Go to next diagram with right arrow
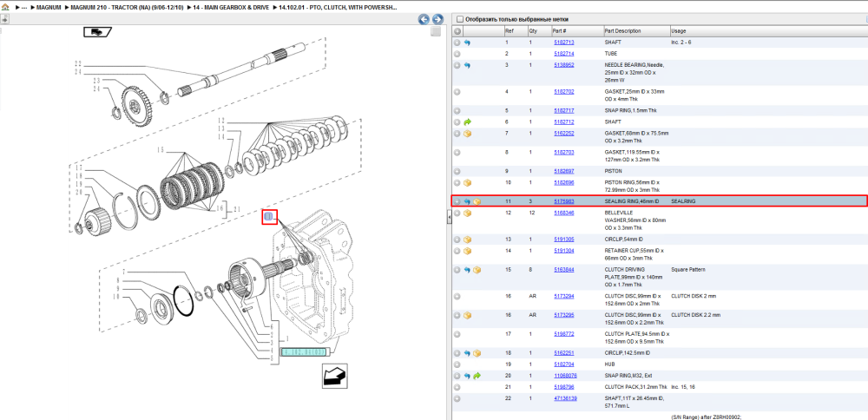This screenshot has height=420, width=868. click(x=437, y=19)
